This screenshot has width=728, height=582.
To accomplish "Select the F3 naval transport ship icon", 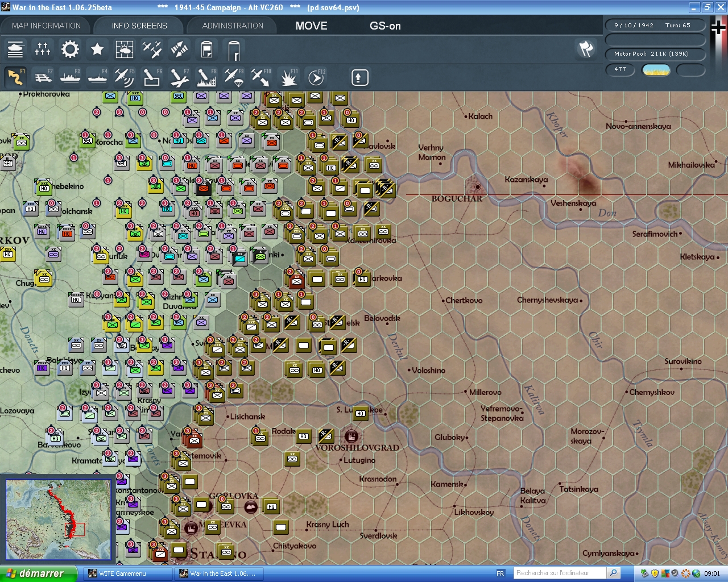I will pyautogui.click(x=70, y=77).
